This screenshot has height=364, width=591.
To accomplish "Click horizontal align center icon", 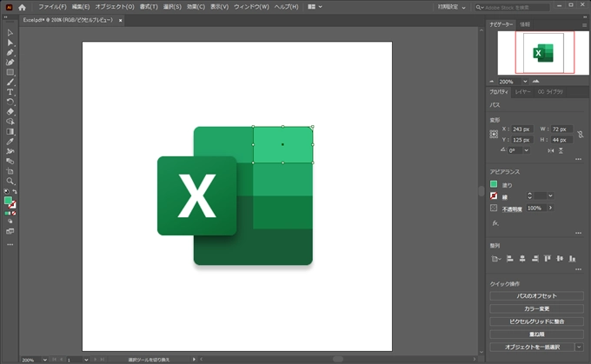I will 522,259.
